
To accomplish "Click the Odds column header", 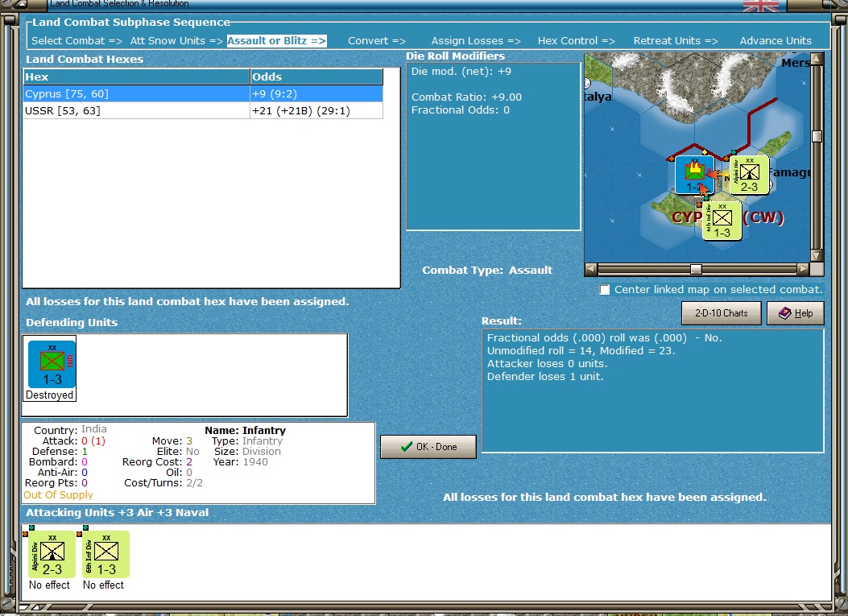I will click(316, 76).
